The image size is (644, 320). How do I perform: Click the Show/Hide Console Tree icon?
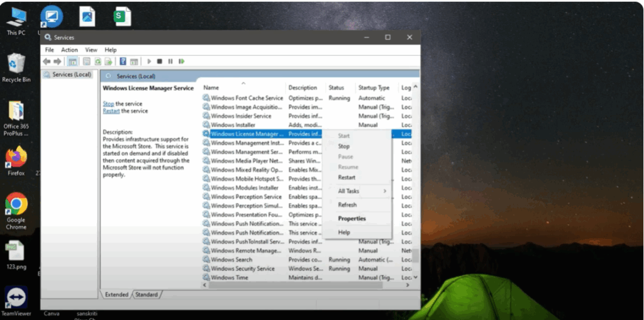72,62
